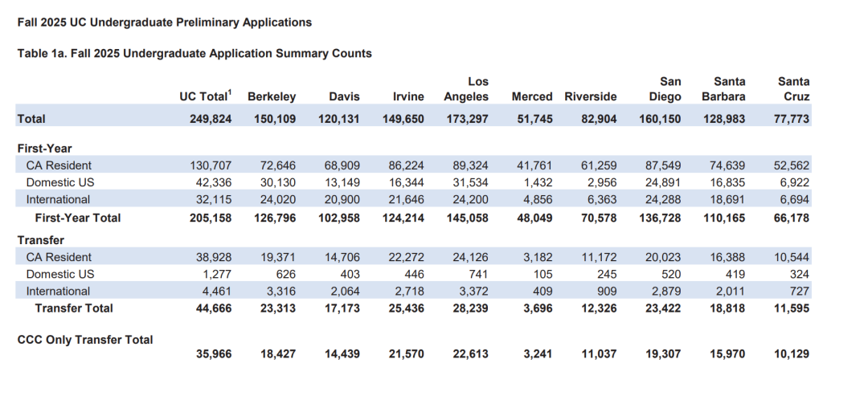Click the "San Diego" column header
Image resolution: width=868 pixels, height=400 pixels.
[x=665, y=89]
